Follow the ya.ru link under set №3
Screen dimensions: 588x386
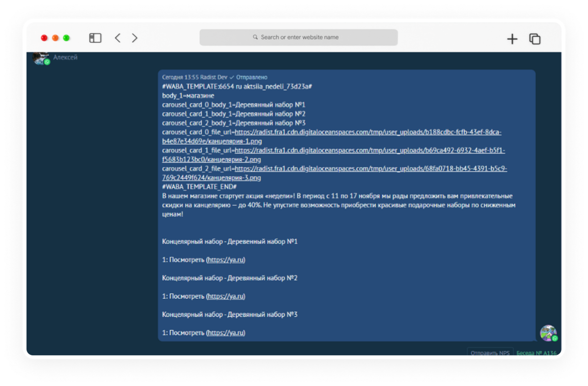pos(225,333)
